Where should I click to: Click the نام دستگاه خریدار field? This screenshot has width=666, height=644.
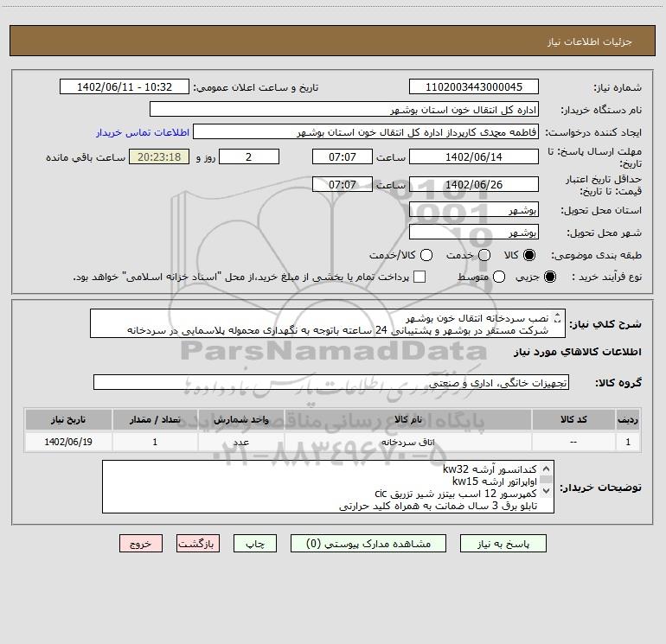pos(344,109)
